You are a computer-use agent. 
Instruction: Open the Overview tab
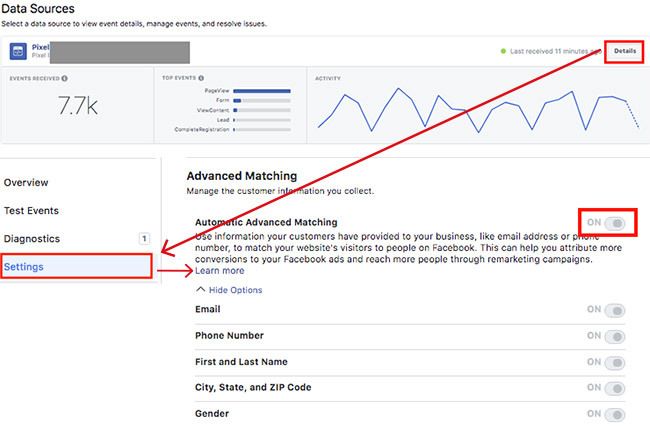(x=26, y=183)
